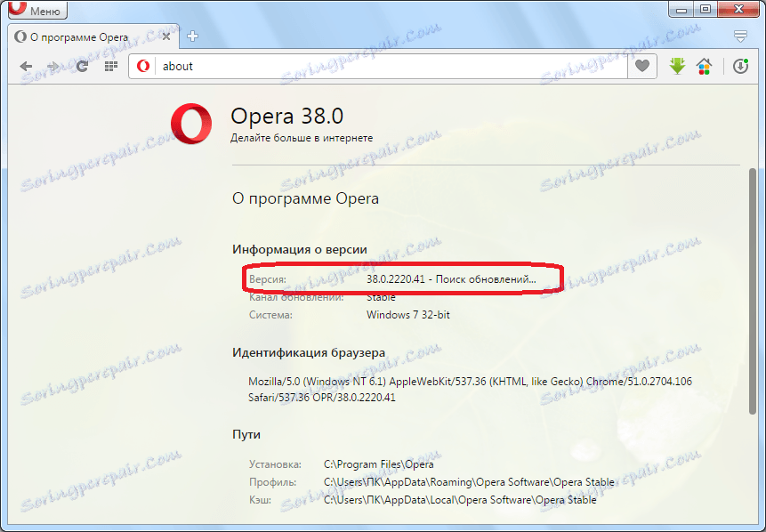
Task: Click the update status icon at far right
Action: point(741,66)
